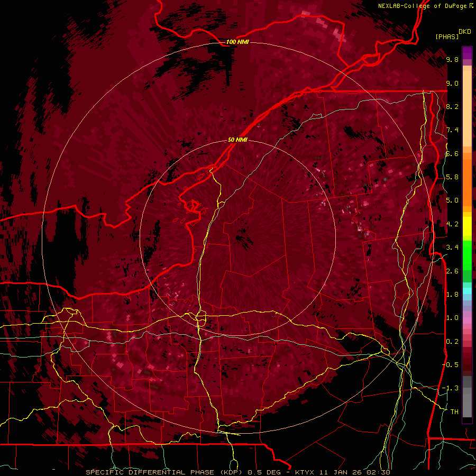Click the cyan section of the color bar
Image resolution: width=476 pixels, height=476 pixels.
467,291
